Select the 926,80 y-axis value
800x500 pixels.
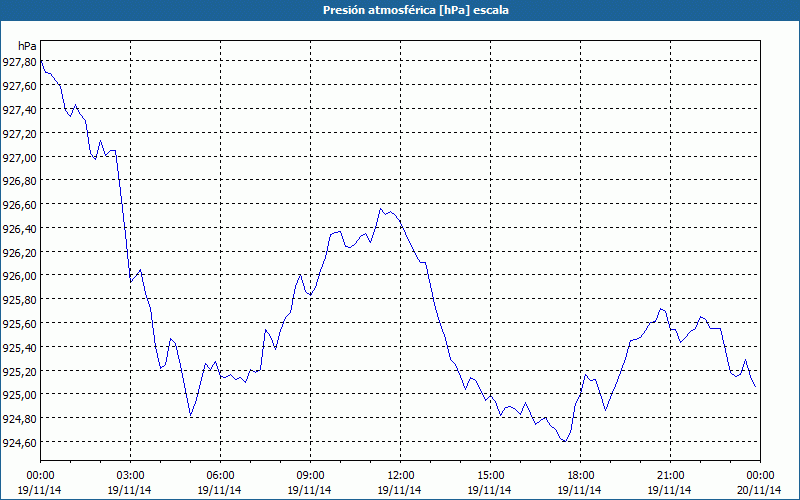click(x=20, y=181)
